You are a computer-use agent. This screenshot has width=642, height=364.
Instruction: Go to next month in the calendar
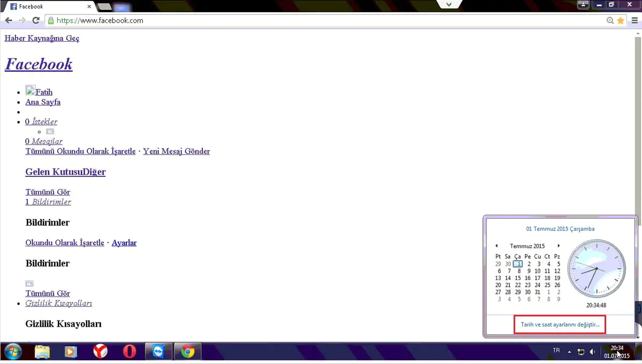(x=559, y=246)
